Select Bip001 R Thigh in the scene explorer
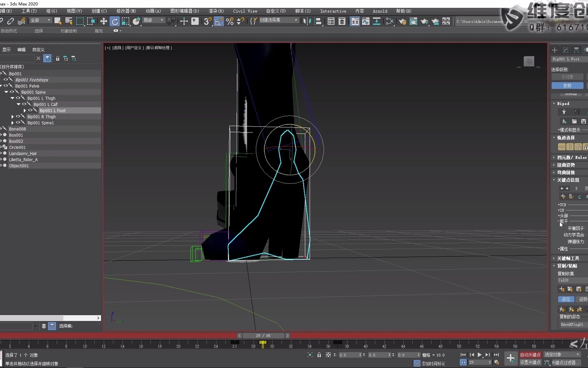The image size is (588, 368). 42,117
